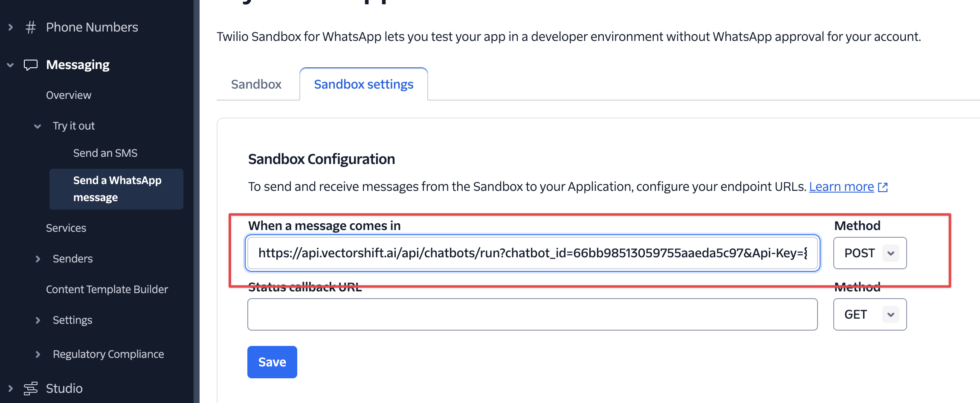Open Send an SMS in the sidebar
This screenshot has height=403, width=980.
105,153
